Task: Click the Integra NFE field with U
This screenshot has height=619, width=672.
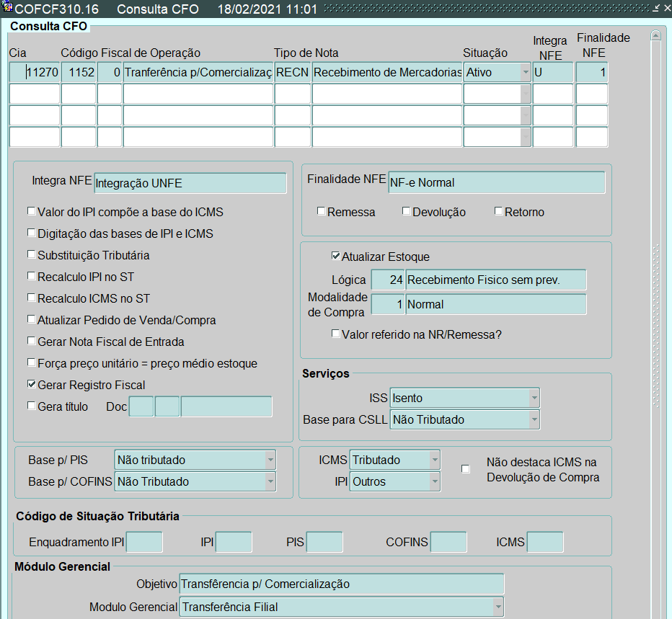Action: pos(553,72)
